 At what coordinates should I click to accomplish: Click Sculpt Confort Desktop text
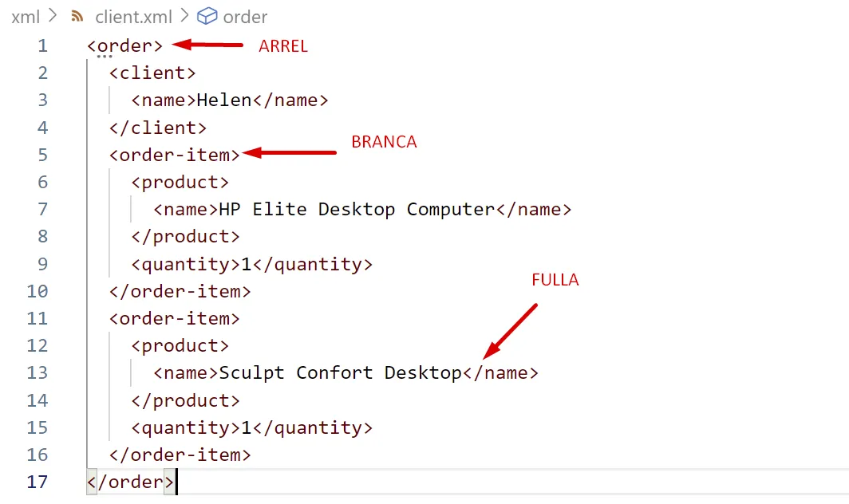tap(340, 372)
